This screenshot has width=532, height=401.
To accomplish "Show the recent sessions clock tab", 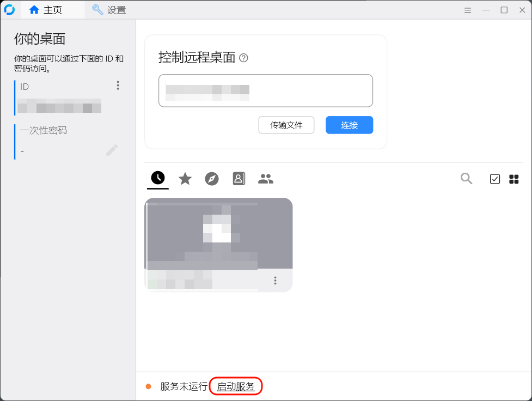I will pos(158,178).
